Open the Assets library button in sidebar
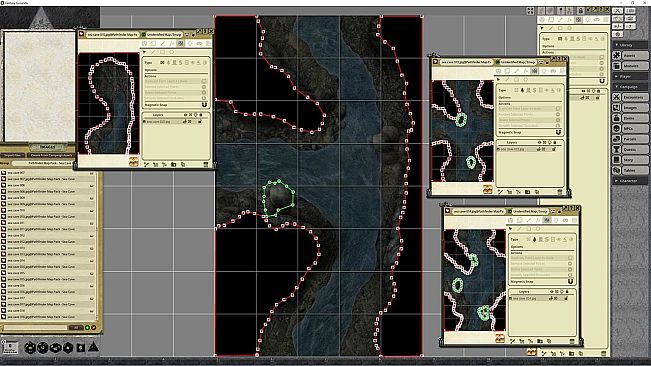Viewport: 651px width, 366px height. click(630, 55)
